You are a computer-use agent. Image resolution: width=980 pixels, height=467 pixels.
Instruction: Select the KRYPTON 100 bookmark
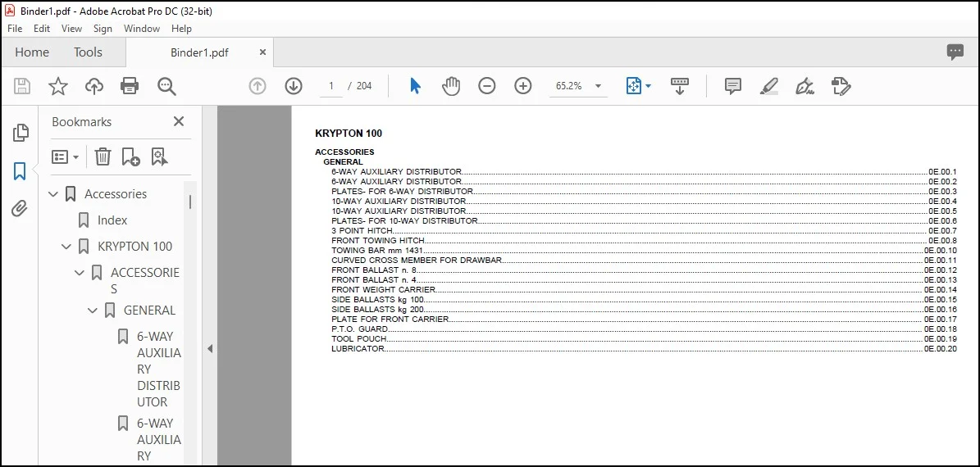(x=135, y=247)
